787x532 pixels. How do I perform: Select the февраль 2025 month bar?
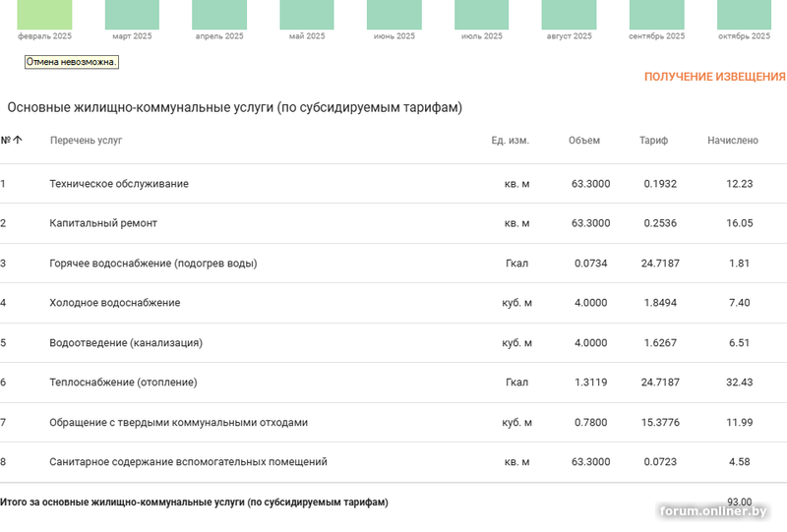pos(44,15)
